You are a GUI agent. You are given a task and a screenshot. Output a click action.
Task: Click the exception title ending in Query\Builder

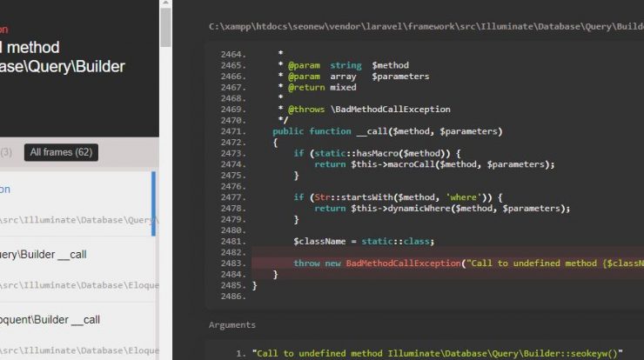pos(63,57)
